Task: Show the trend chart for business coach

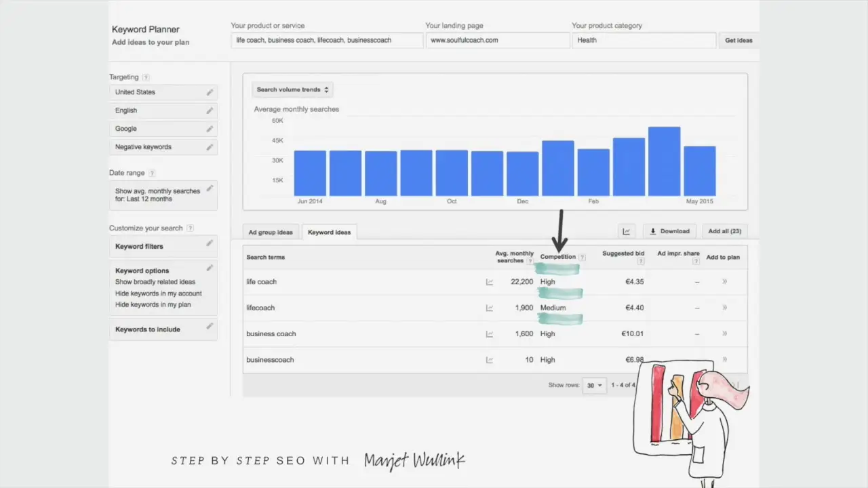Action: pos(490,334)
